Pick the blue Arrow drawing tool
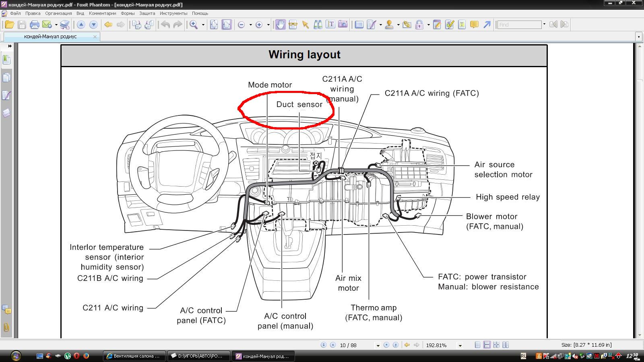Image resolution: width=644 pixels, height=362 pixels. click(487, 25)
